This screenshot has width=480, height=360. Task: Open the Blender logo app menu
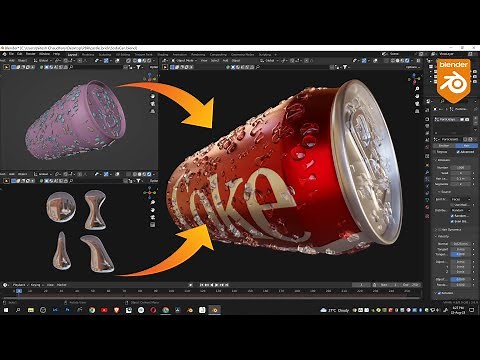coord(5,54)
